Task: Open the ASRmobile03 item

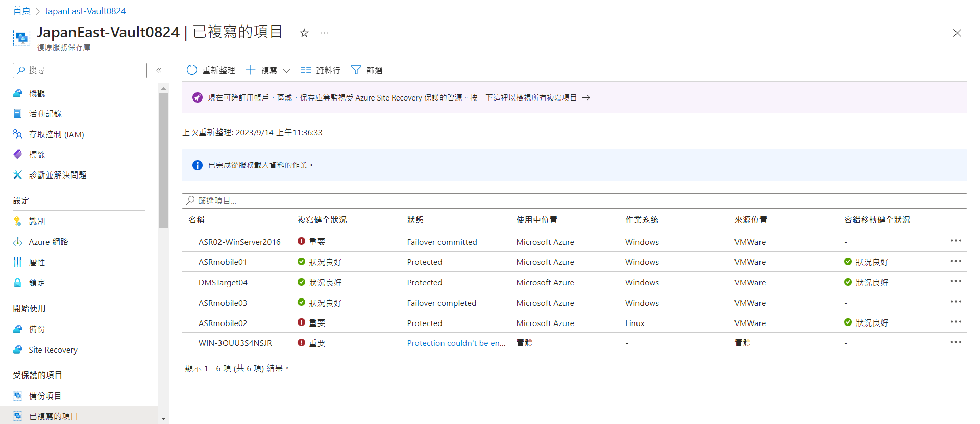Action: (223, 303)
